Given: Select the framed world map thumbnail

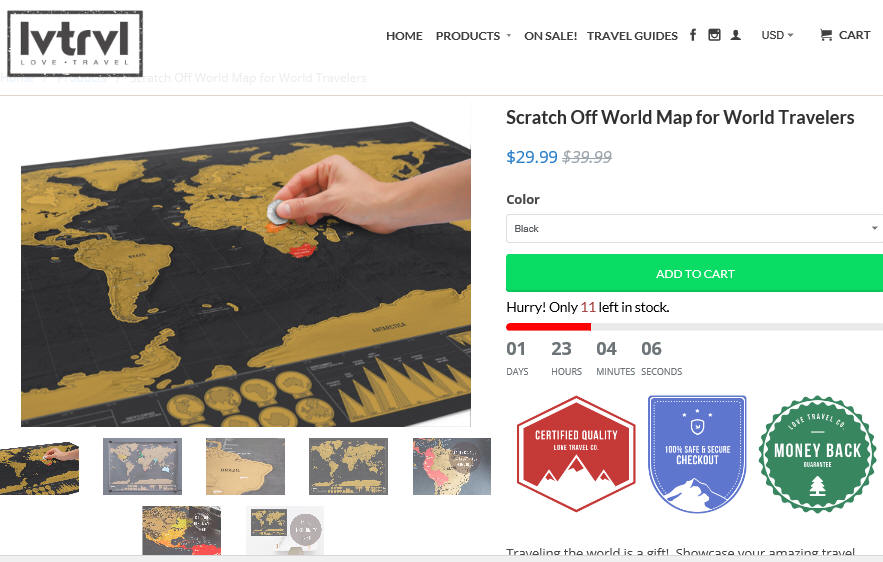Looking at the screenshot, I should point(142,466).
